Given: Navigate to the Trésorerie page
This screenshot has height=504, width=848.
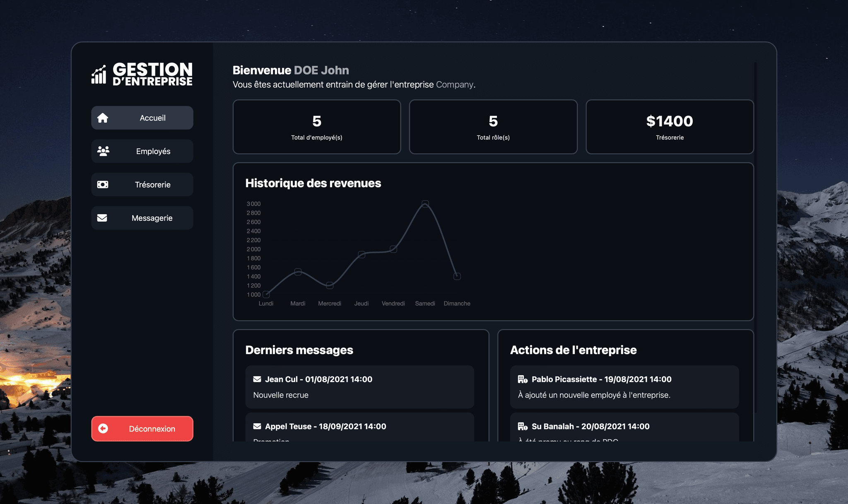Looking at the screenshot, I should pos(142,184).
